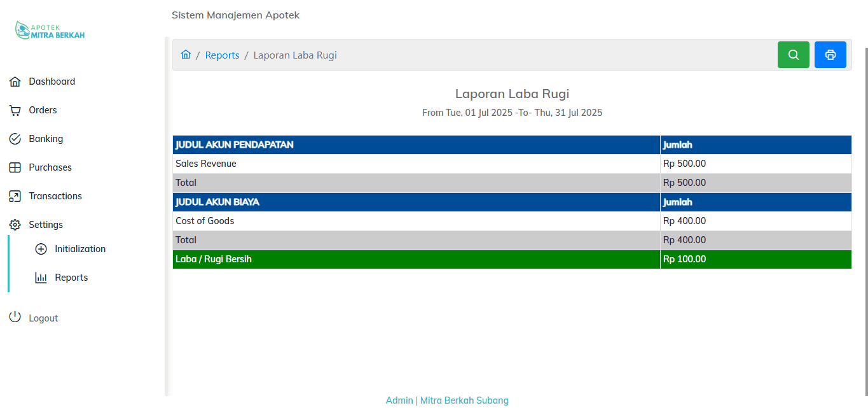Click the Banking checkmark icon

(15, 139)
